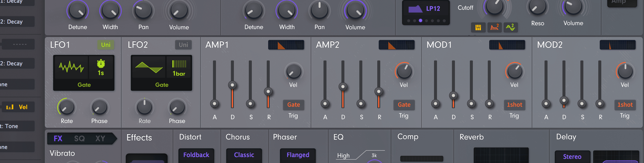
Task: Click the Chorus effect header
Action: [x=238, y=137]
